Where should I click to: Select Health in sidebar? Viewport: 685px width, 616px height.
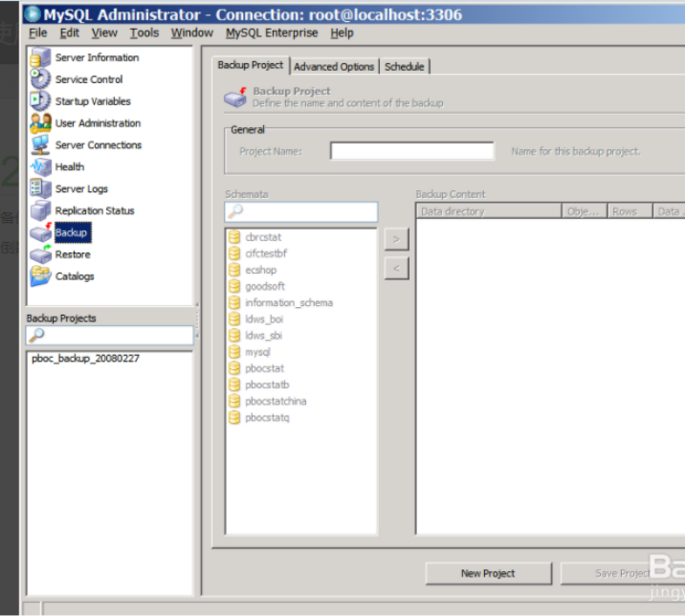coord(70,166)
